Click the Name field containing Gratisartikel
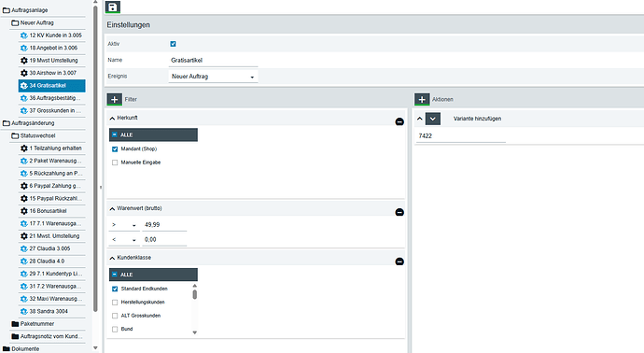Screen dimensions: 644x353 click(213, 60)
